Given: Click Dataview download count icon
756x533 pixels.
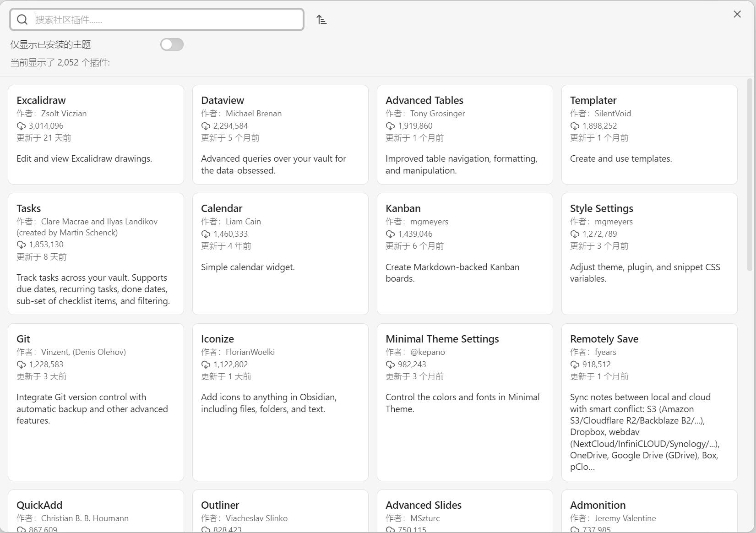Looking at the screenshot, I should [206, 126].
